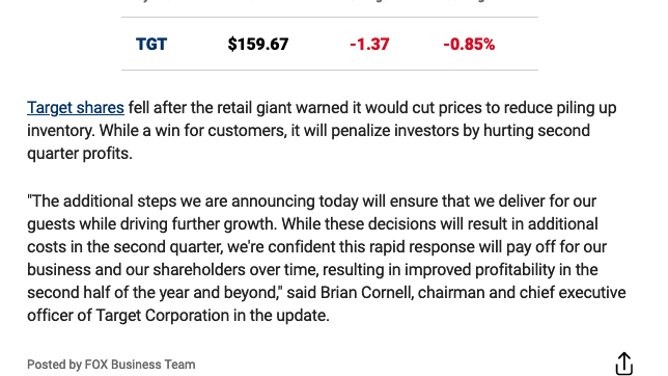668x376 pixels.
Task: Click the words 'quarter profits.' in first paragraph
Action: 80,154
